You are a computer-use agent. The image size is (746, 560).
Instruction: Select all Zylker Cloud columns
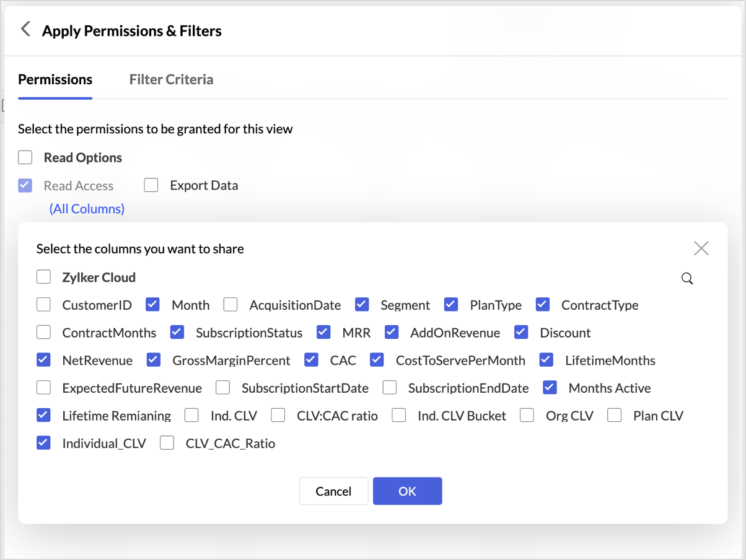[x=43, y=277]
